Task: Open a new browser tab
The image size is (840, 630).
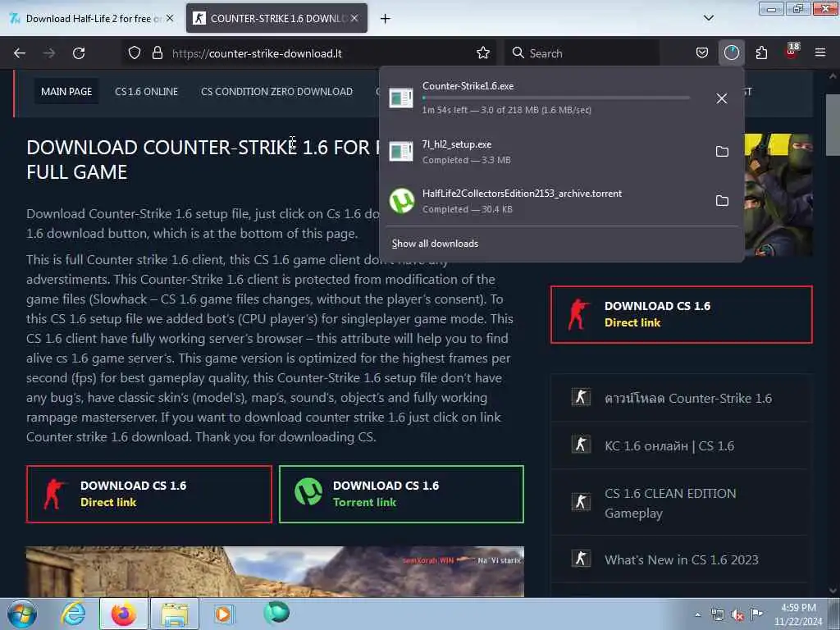Action: pos(386,19)
